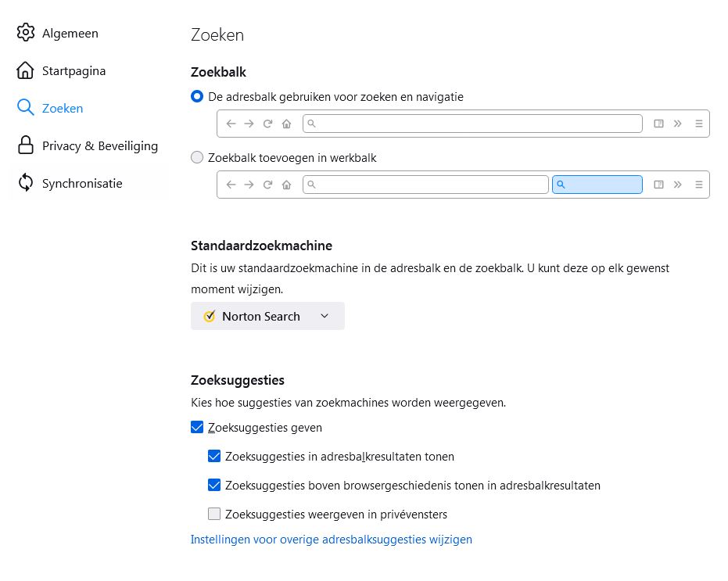Click the Algemeen gear icon

(x=26, y=33)
